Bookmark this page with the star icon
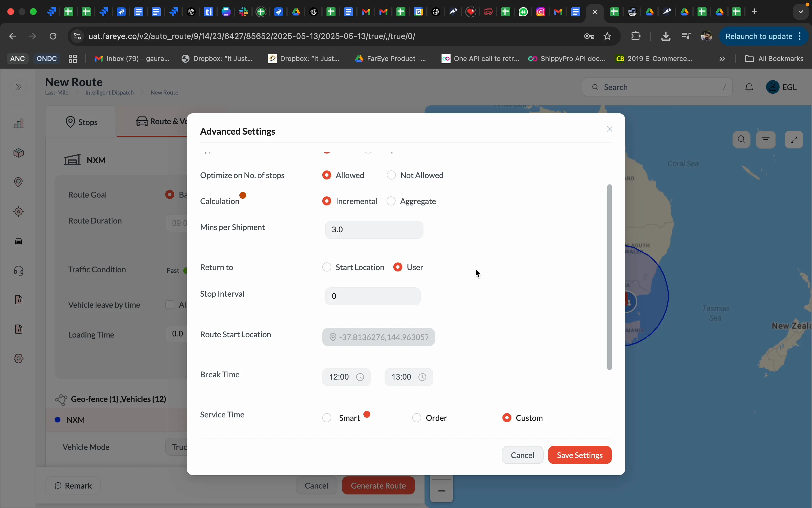This screenshot has width=812, height=508. pos(607,36)
